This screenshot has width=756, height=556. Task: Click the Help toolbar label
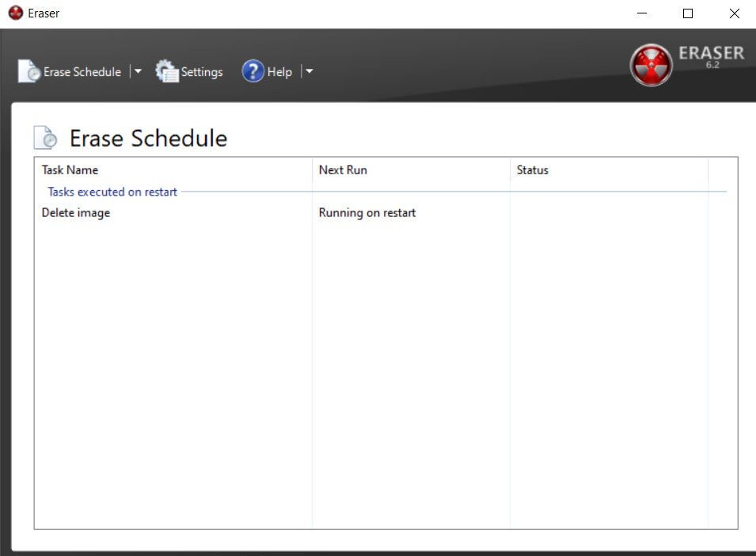tap(279, 72)
